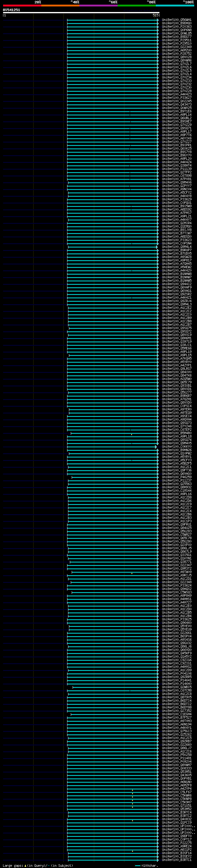Click the label UniRef100_Q9M405

[177, 443]
